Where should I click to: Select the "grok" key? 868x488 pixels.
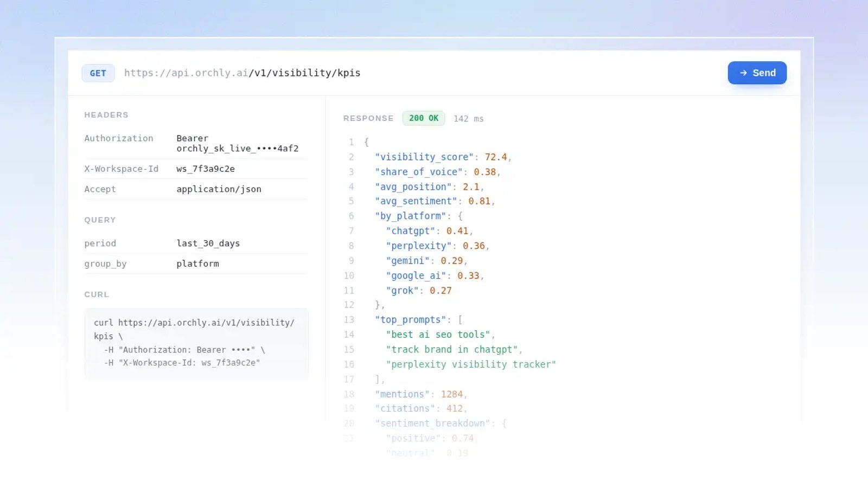coord(403,291)
